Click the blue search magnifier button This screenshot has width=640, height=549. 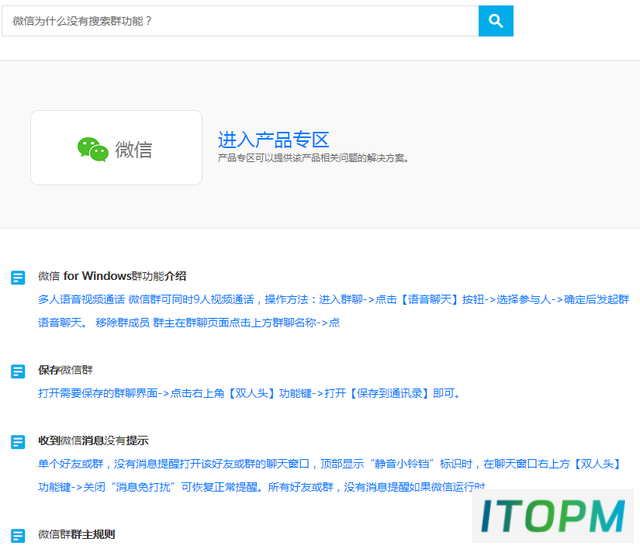pos(496,21)
